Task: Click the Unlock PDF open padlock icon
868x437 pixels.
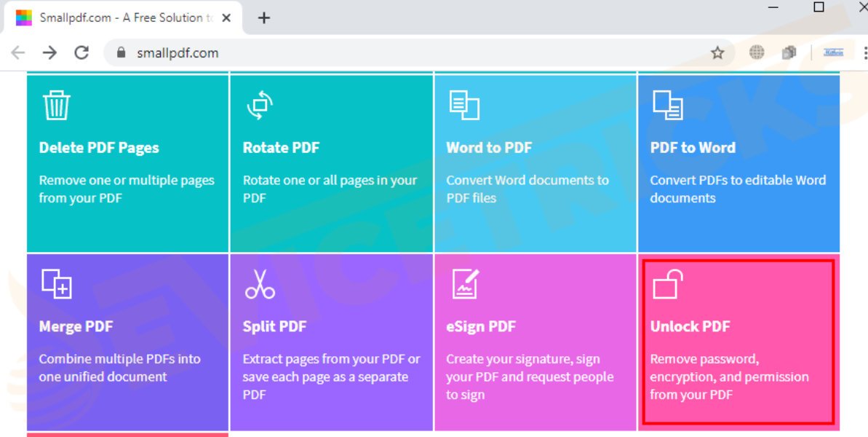Action: click(668, 283)
